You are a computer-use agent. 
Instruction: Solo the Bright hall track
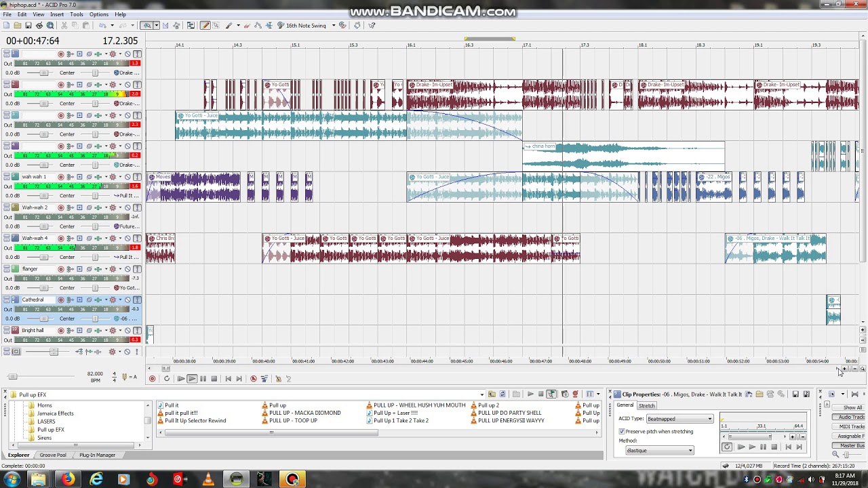[136, 331]
